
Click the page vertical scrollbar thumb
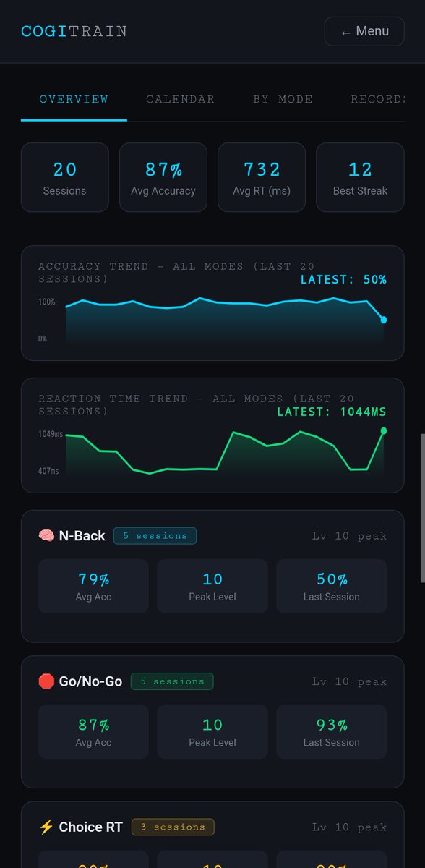click(423, 508)
